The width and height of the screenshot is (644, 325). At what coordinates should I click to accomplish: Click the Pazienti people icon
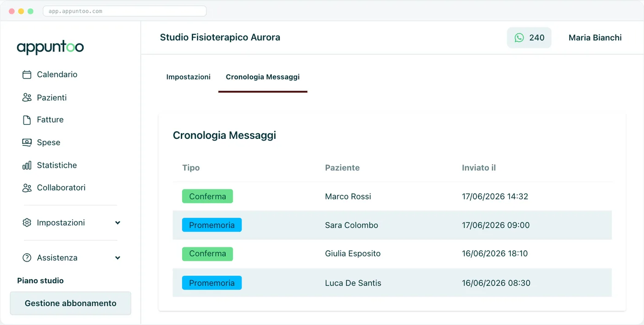pyautogui.click(x=27, y=97)
